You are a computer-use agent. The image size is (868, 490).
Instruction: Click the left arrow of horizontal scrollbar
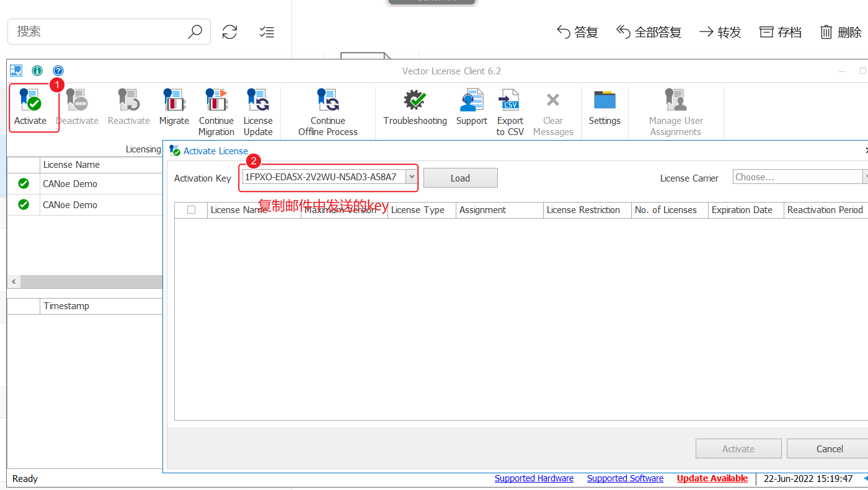14,281
